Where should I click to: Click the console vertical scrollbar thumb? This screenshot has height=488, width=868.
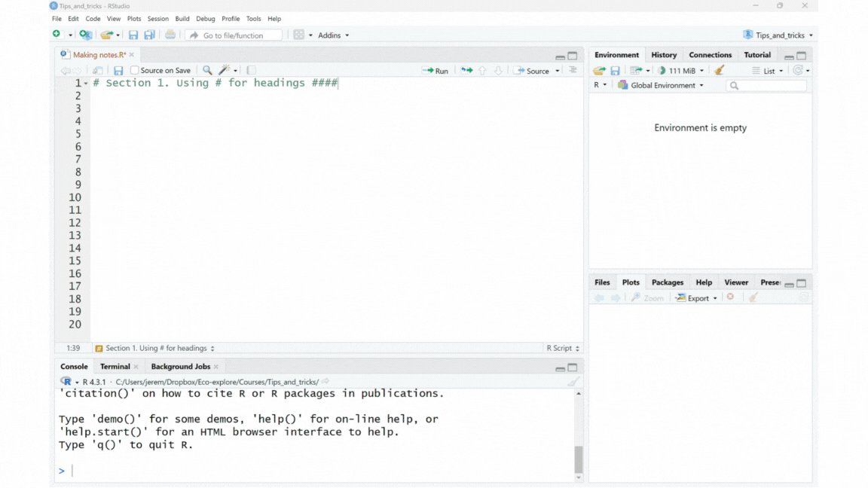pyautogui.click(x=579, y=459)
